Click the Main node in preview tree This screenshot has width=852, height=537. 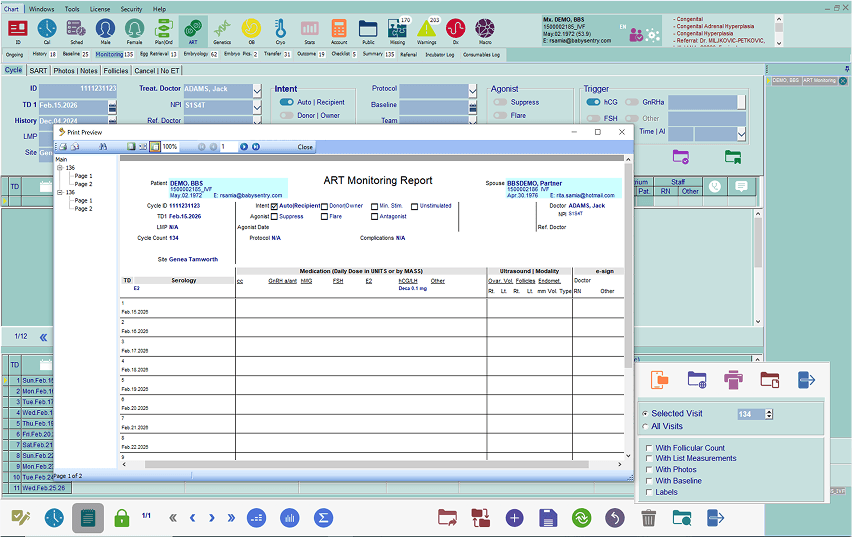click(61, 160)
